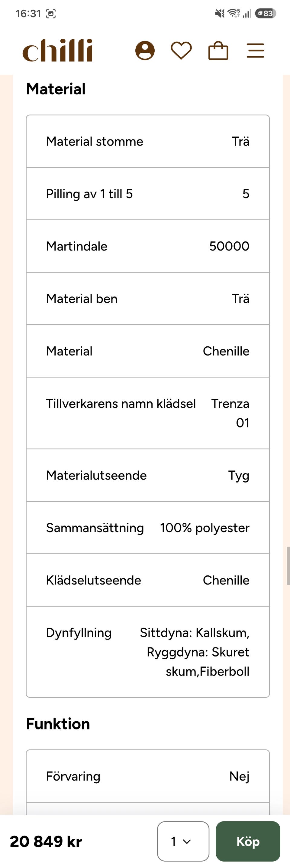Tap the battery indicator in status bar
Viewport: 290px width, 868px height.
[266, 14]
